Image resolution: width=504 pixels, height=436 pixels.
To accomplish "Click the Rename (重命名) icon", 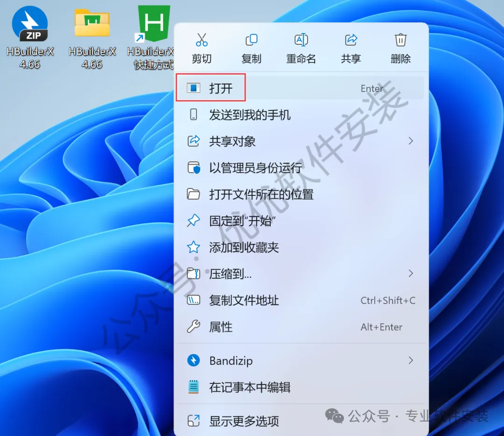I will (301, 40).
